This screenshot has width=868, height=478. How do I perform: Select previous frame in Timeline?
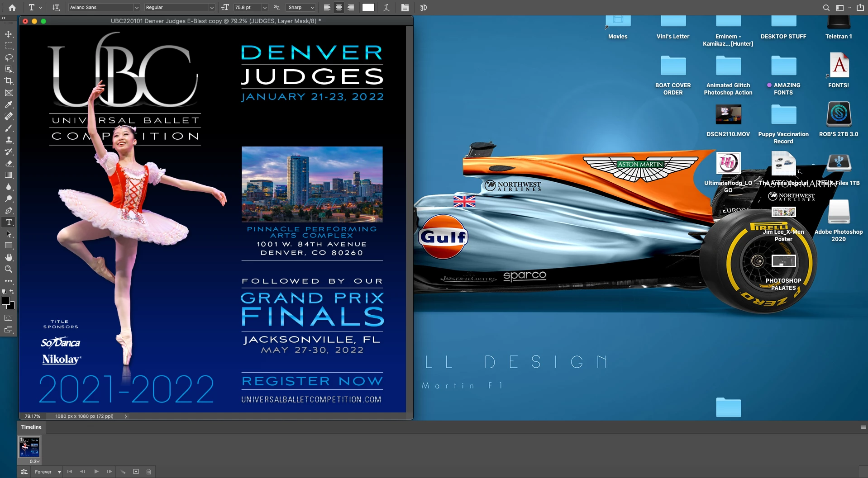pyautogui.click(x=83, y=472)
